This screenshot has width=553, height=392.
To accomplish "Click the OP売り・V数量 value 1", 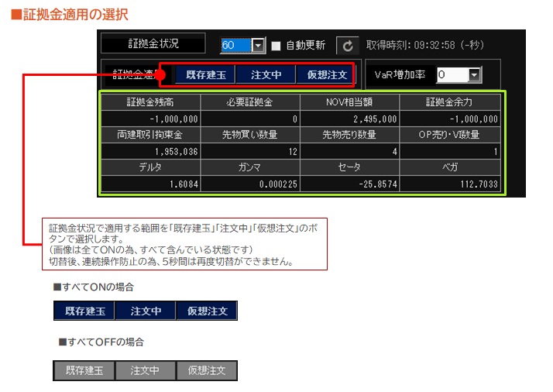I will [450, 151].
